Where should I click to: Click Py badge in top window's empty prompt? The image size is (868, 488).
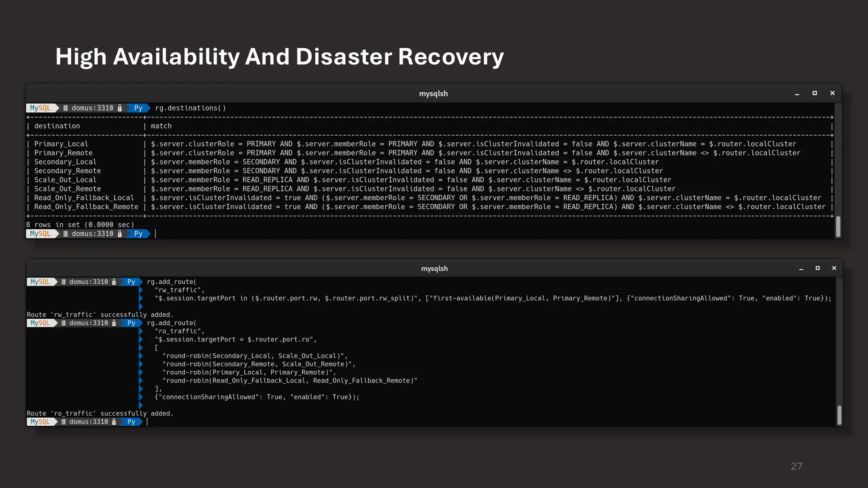click(x=138, y=234)
